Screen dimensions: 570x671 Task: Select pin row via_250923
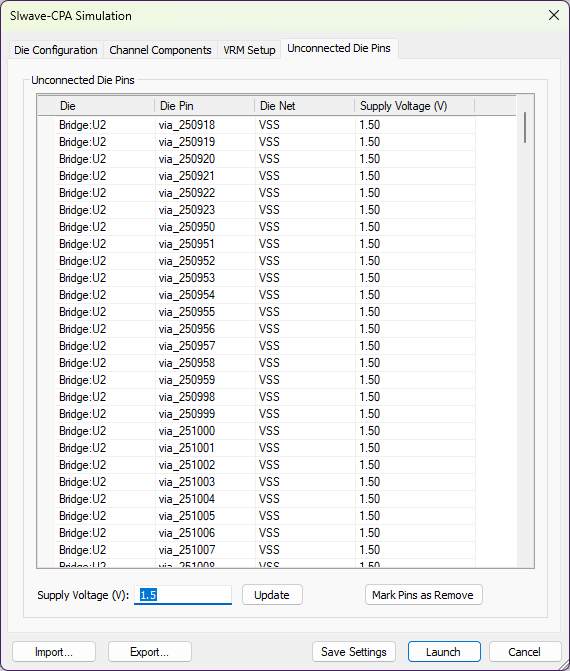265,210
